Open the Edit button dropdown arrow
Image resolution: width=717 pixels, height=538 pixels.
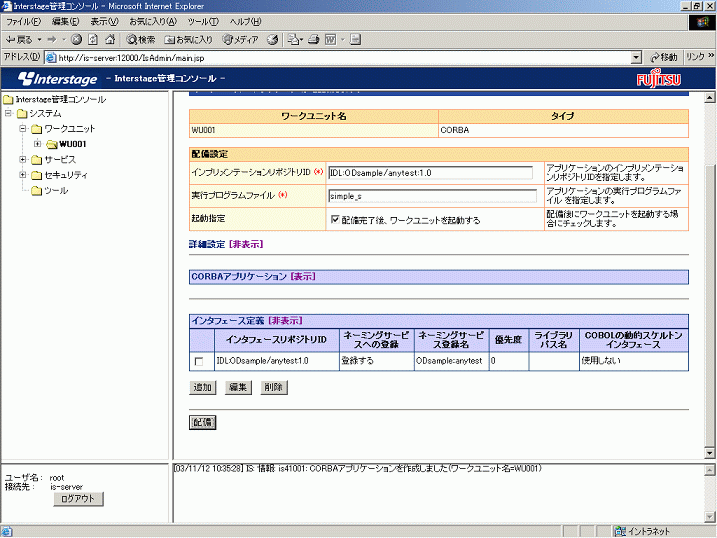click(342, 40)
